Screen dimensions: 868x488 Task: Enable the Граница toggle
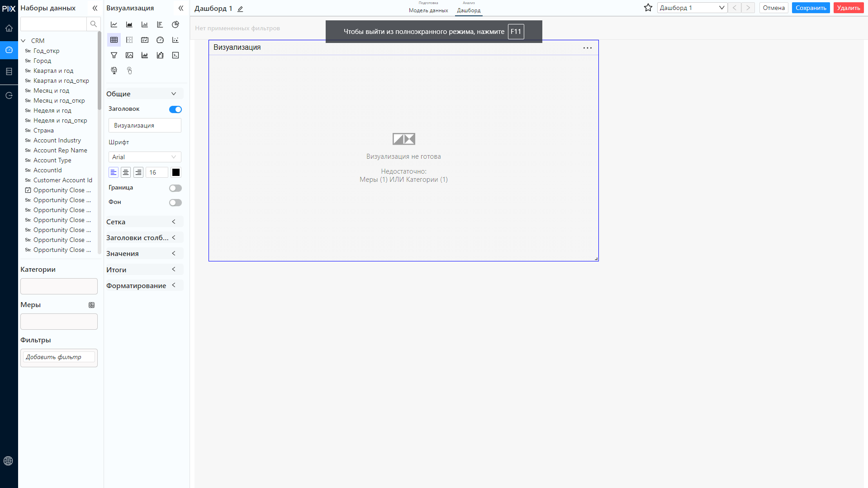175,188
